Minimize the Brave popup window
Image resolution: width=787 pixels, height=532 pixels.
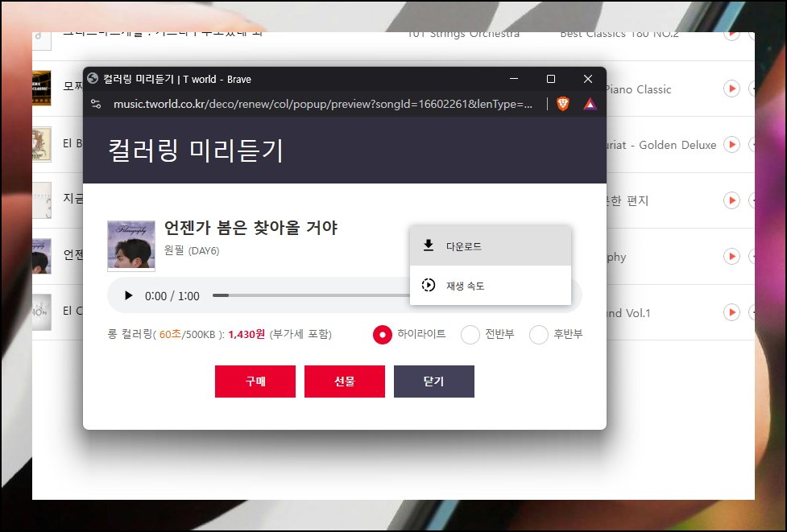(x=514, y=79)
